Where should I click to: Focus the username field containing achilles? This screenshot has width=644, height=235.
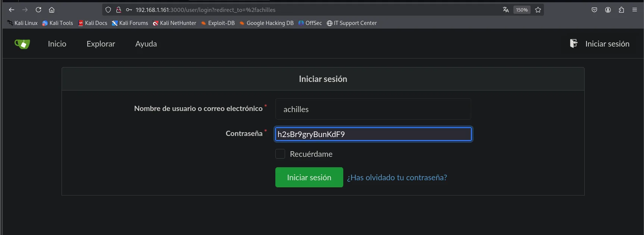point(373,109)
